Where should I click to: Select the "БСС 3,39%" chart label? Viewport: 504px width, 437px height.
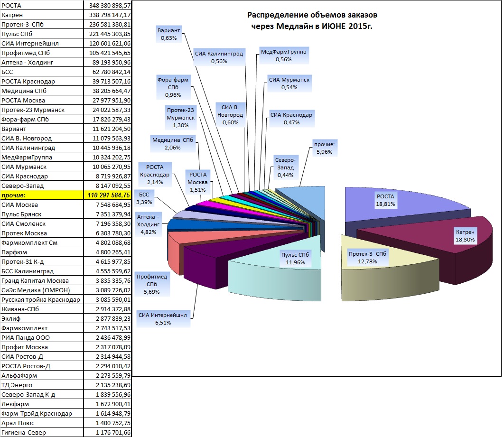[144, 198]
